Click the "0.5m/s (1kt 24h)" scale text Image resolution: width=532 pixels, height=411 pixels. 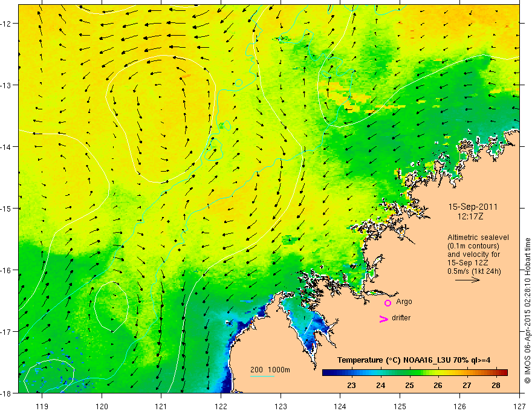[474, 271]
